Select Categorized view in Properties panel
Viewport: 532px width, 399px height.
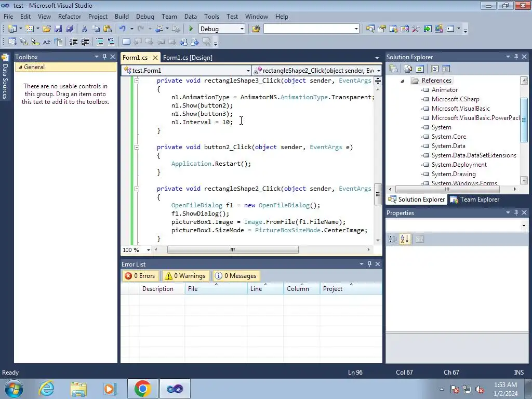point(393,239)
